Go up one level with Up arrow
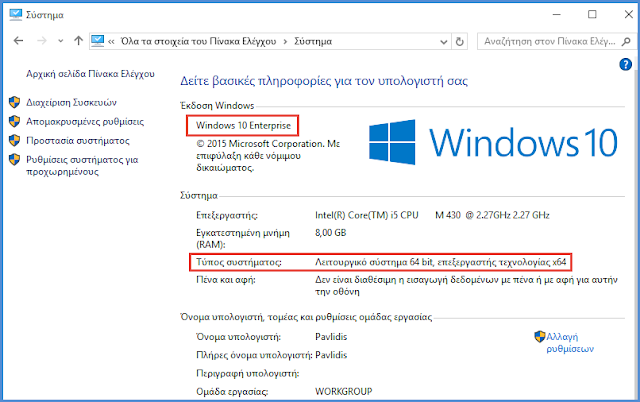The width and height of the screenshot is (640, 402). pyautogui.click(x=78, y=41)
